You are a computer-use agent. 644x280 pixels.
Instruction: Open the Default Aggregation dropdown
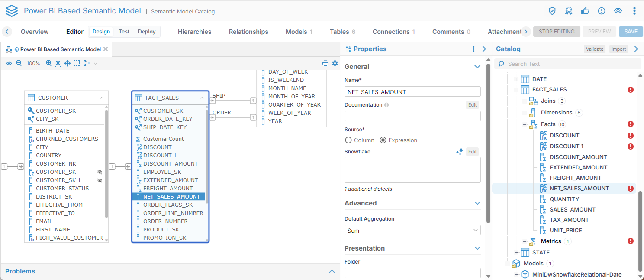412,231
